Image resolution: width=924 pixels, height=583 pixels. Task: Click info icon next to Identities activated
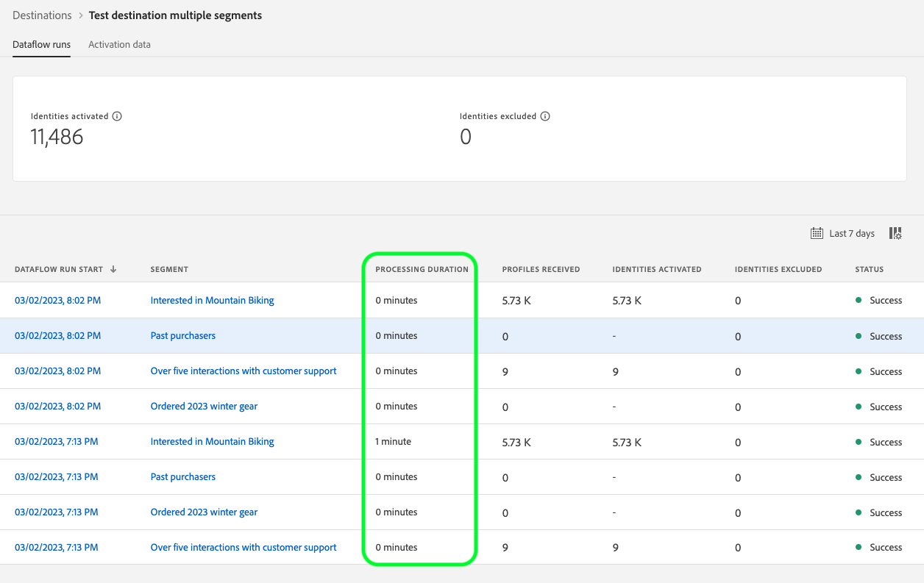tap(117, 116)
